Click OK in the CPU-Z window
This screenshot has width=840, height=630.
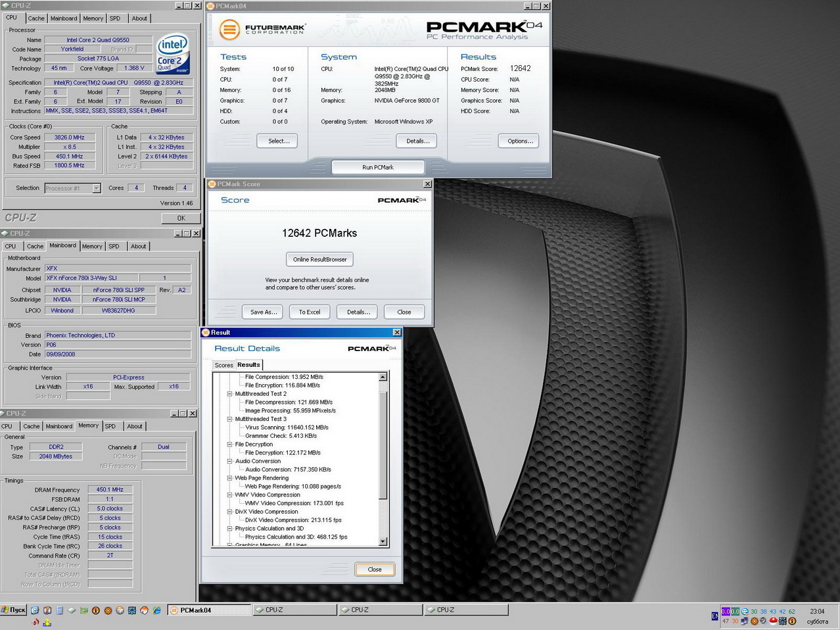181,218
